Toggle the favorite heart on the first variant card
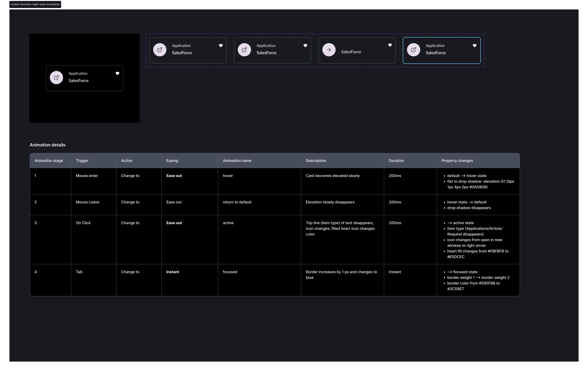 [221, 46]
